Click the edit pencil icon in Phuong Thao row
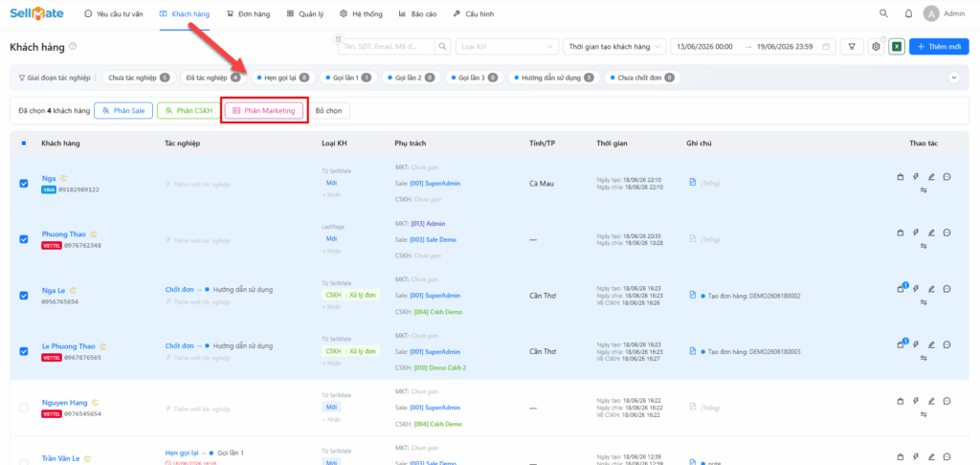Image resolution: width=980 pixels, height=465 pixels. point(931,232)
